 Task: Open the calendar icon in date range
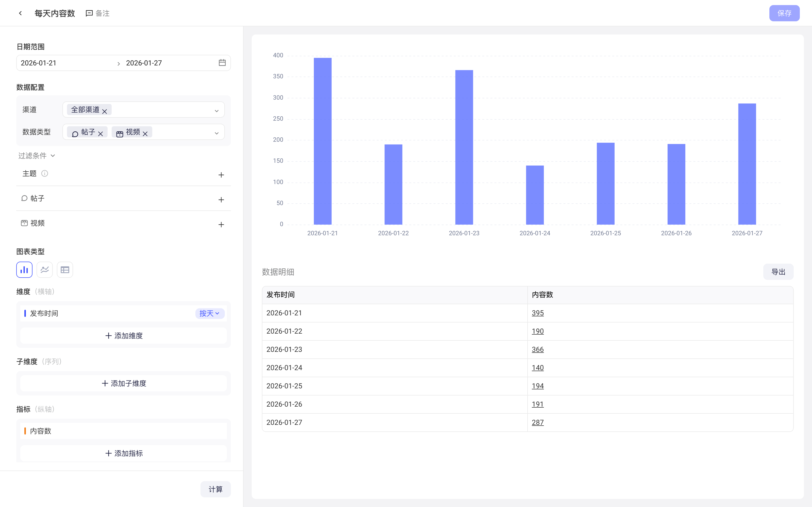[x=222, y=63]
